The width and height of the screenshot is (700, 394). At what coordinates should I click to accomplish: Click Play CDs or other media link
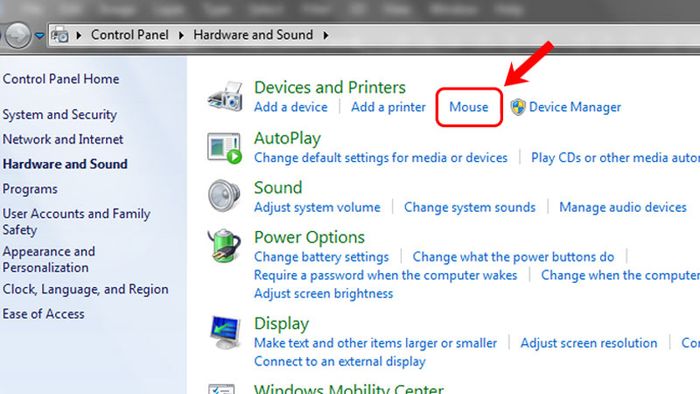click(615, 158)
